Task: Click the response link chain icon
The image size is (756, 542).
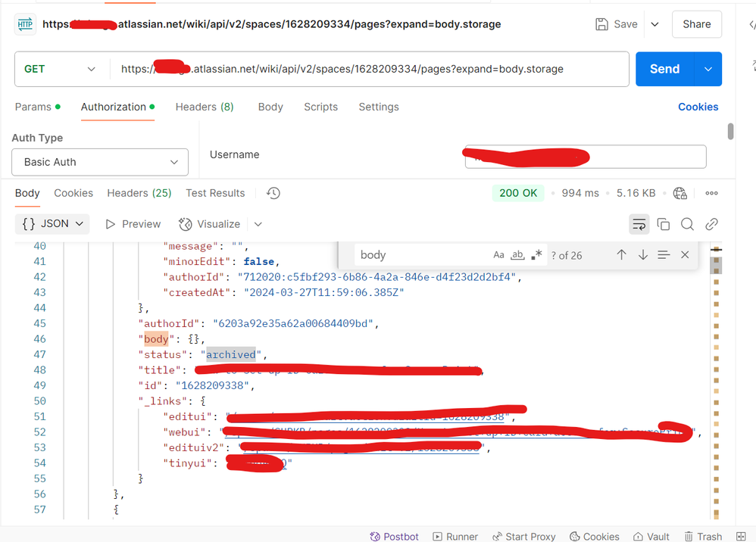Action: tap(711, 224)
